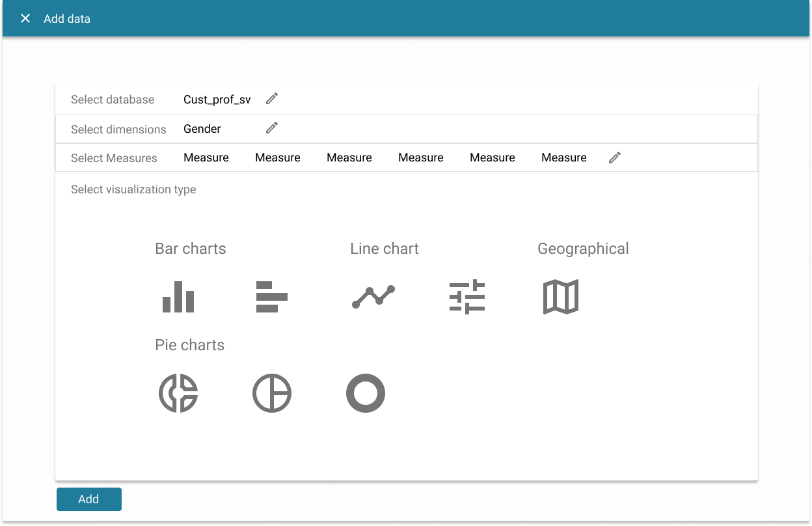Pick the segmented pie chart icon
812x526 pixels.
pyautogui.click(x=178, y=393)
